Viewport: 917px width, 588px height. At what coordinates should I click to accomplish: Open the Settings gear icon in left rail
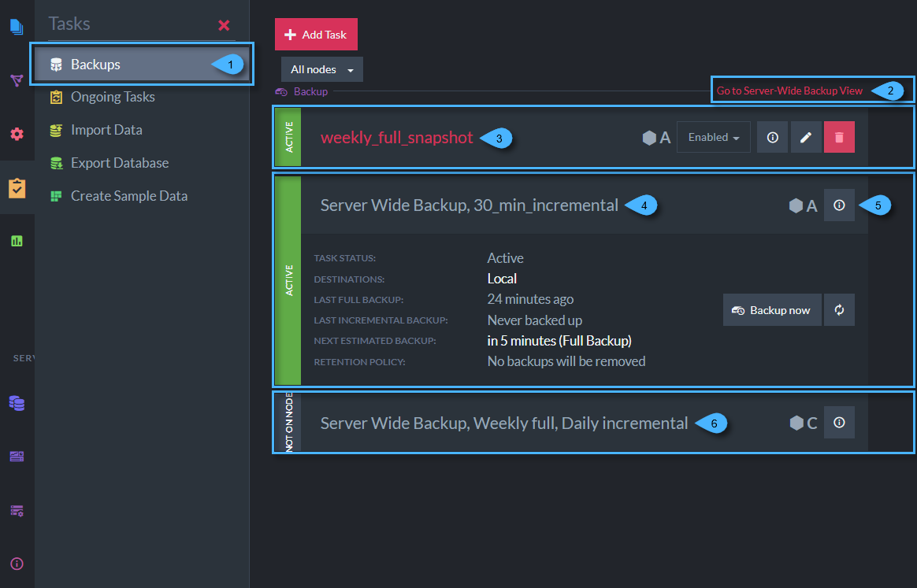(x=17, y=134)
